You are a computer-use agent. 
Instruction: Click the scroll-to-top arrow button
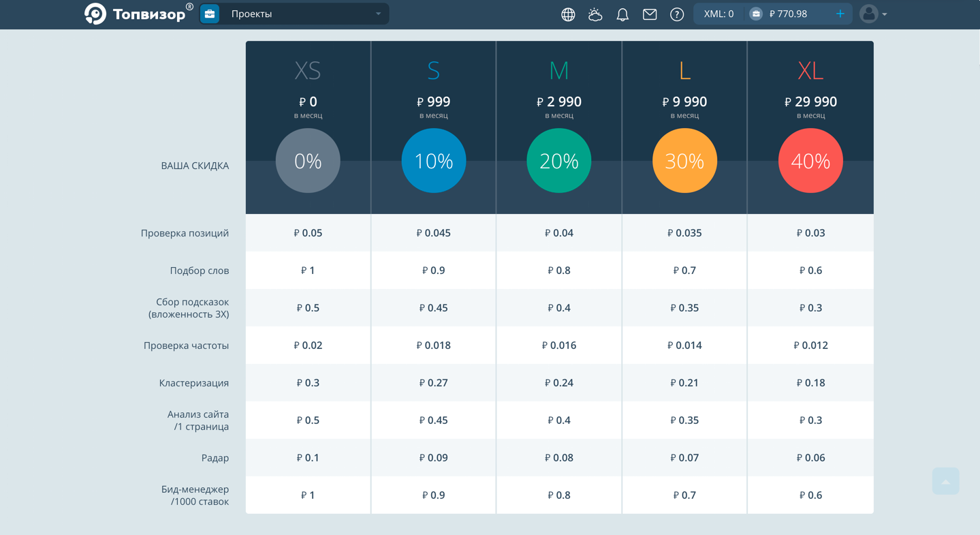(x=945, y=481)
